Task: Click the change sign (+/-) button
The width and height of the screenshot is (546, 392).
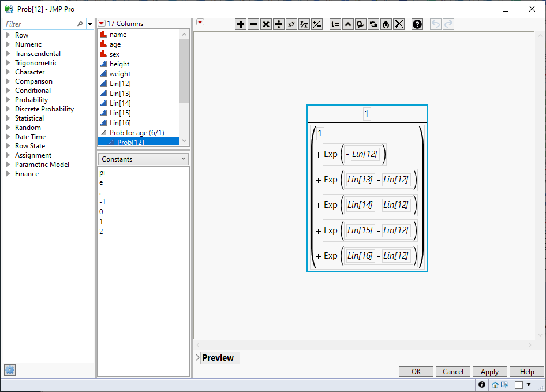Action: pyautogui.click(x=317, y=24)
